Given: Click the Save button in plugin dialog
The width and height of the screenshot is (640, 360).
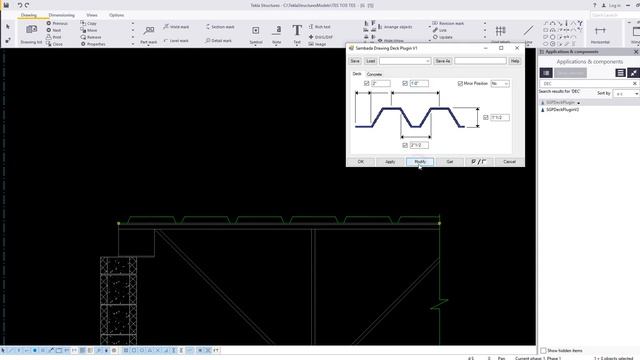Looking at the screenshot, I should click(355, 61).
